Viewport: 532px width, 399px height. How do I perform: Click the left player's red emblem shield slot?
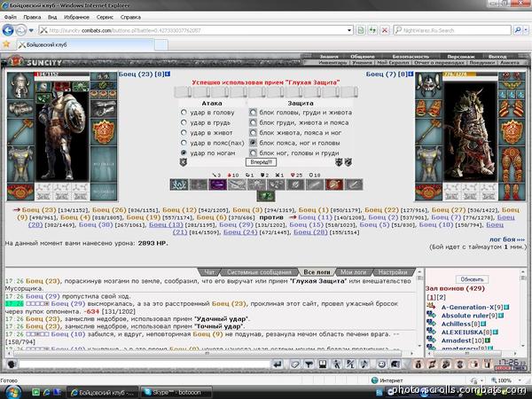coord(104,132)
